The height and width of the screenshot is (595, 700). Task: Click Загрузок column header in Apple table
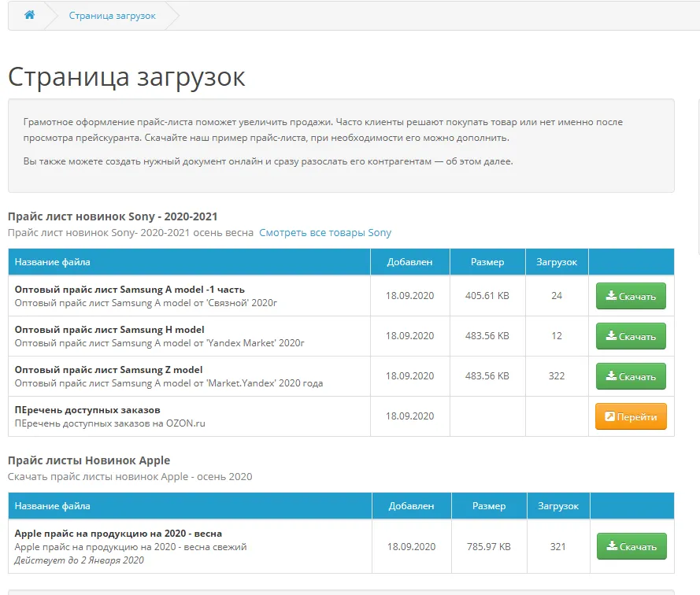(x=557, y=506)
